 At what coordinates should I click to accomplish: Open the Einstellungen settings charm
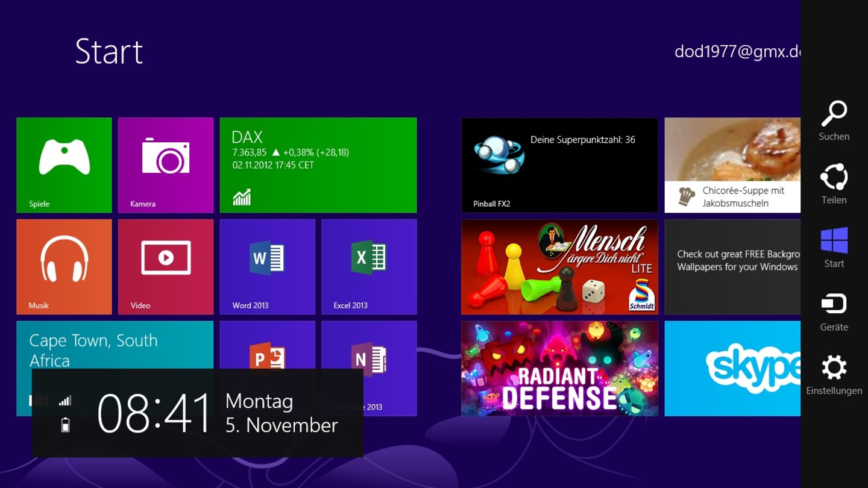(x=834, y=375)
